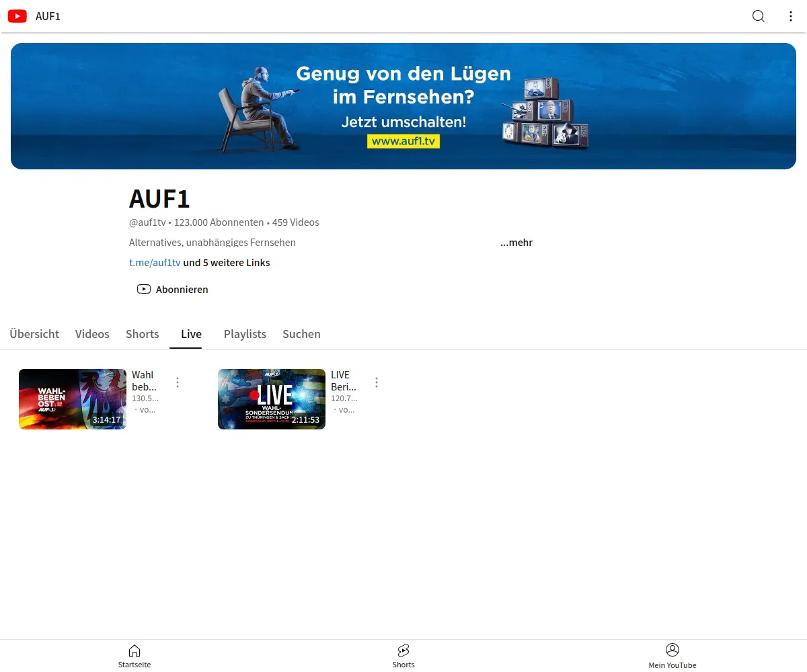Click the 130.5… view count text
The height and width of the screenshot is (672, 807).
coord(145,398)
